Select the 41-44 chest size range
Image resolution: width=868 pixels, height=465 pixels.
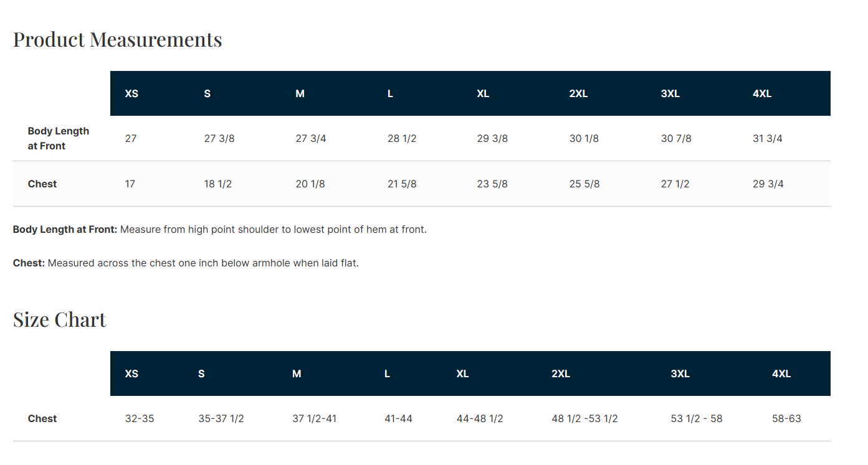click(398, 419)
